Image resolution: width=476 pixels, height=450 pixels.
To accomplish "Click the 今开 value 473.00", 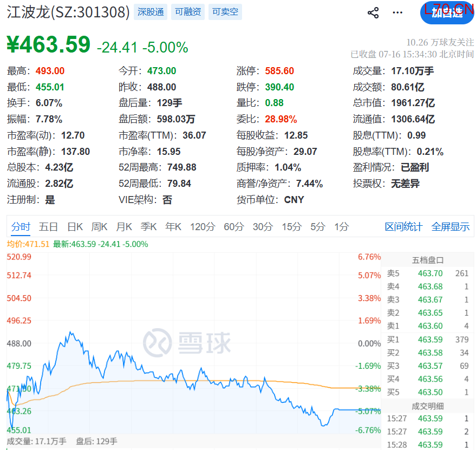I will 161,71.
